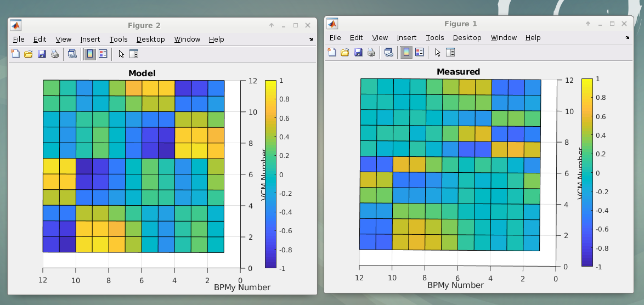Toggle the Insert Colorbar button in Figure 2
This screenshot has height=305, width=644.
89,54
